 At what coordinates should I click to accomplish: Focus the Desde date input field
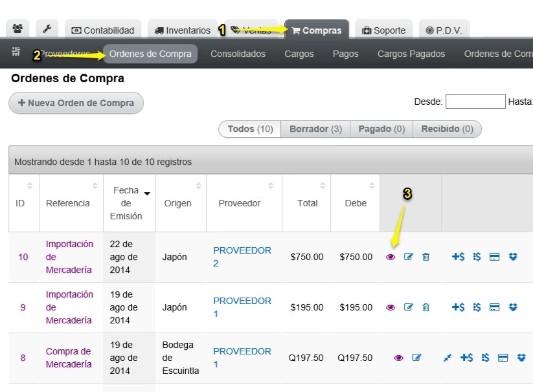(475, 102)
